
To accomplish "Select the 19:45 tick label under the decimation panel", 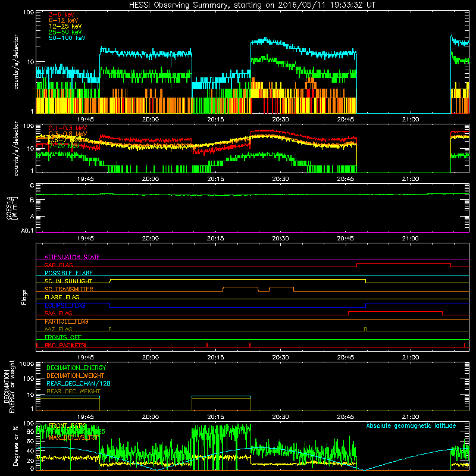I will click(86, 417).
